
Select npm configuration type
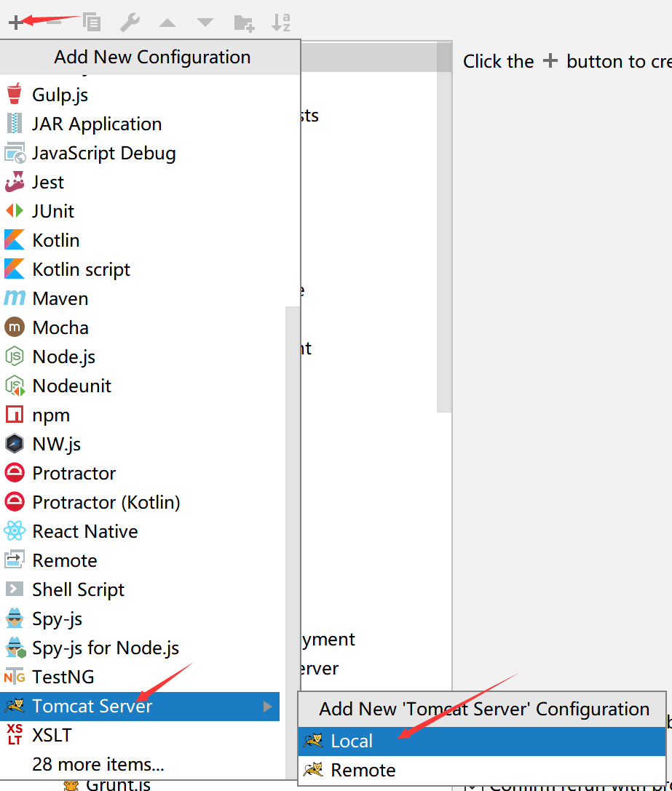pyautogui.click(x=139, y=416)
